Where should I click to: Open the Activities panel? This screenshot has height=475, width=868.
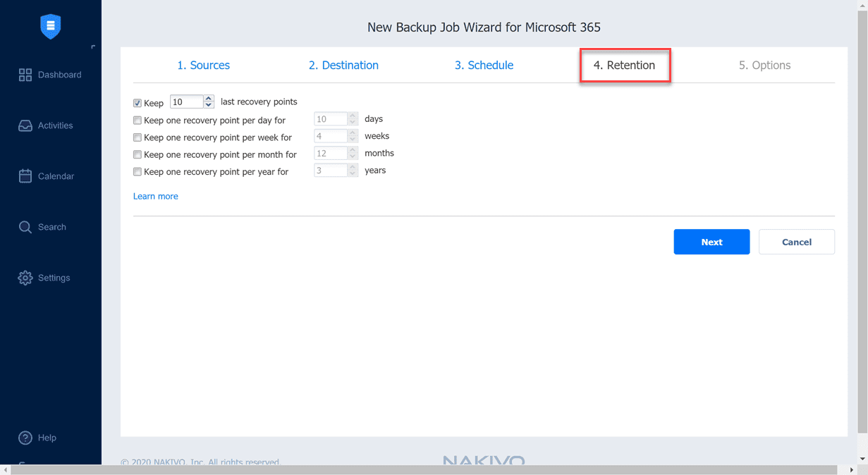click(51, 125)
